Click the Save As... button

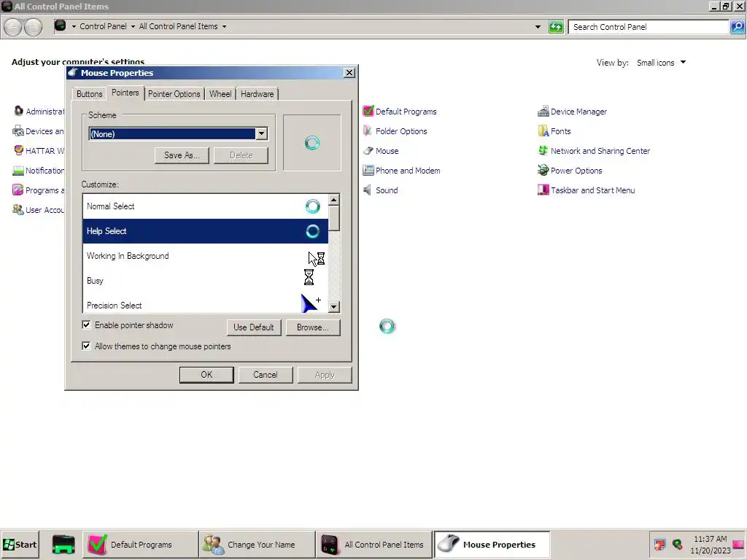point(182,155)
